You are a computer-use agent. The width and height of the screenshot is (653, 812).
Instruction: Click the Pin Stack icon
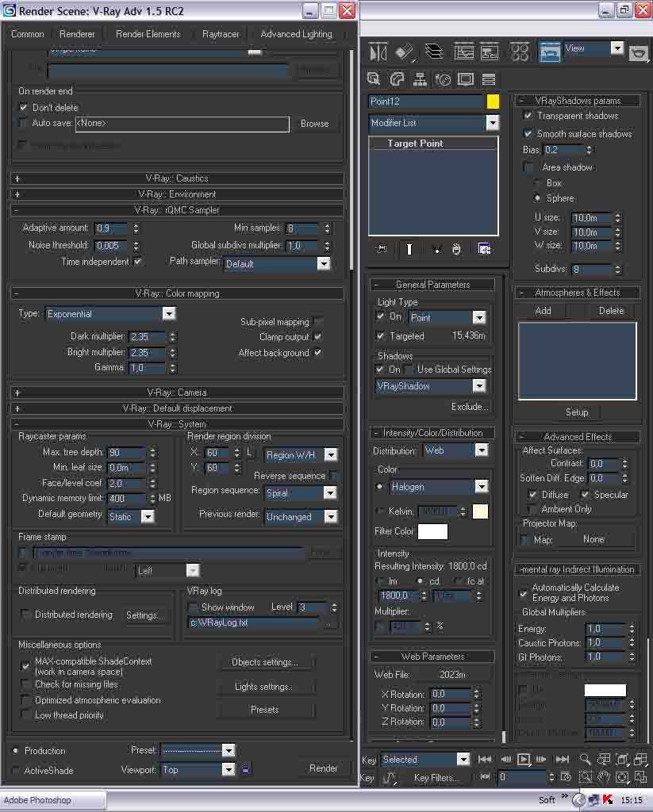[x=382, y=249]
